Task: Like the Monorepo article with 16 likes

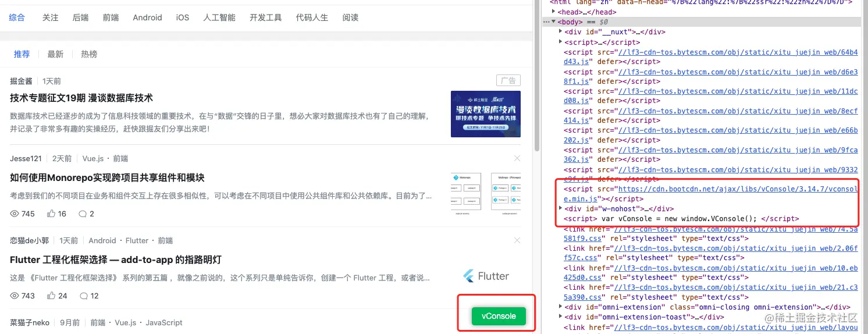Action: (x=50, y=214)
